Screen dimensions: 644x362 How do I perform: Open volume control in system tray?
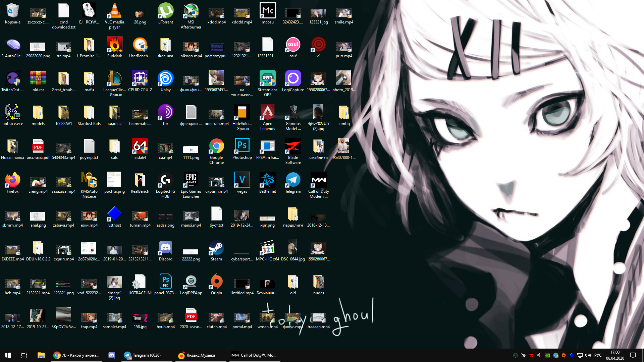(x=588, y=355)
